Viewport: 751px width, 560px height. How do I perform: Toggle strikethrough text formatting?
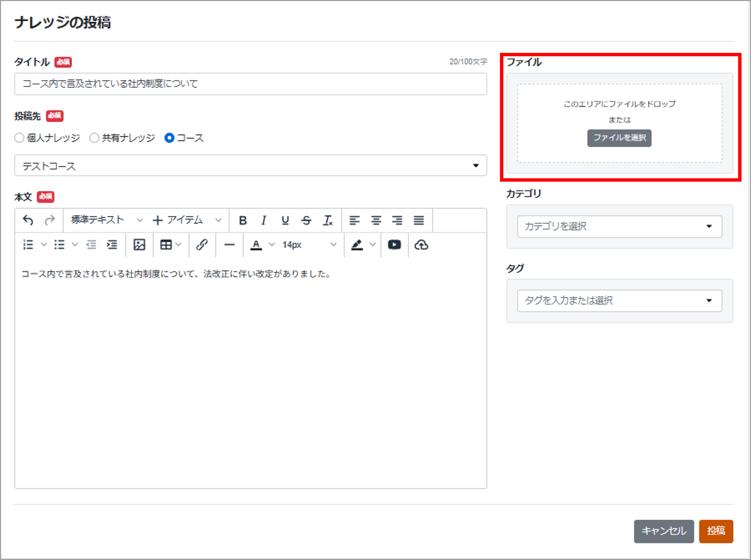click(306, 221)
